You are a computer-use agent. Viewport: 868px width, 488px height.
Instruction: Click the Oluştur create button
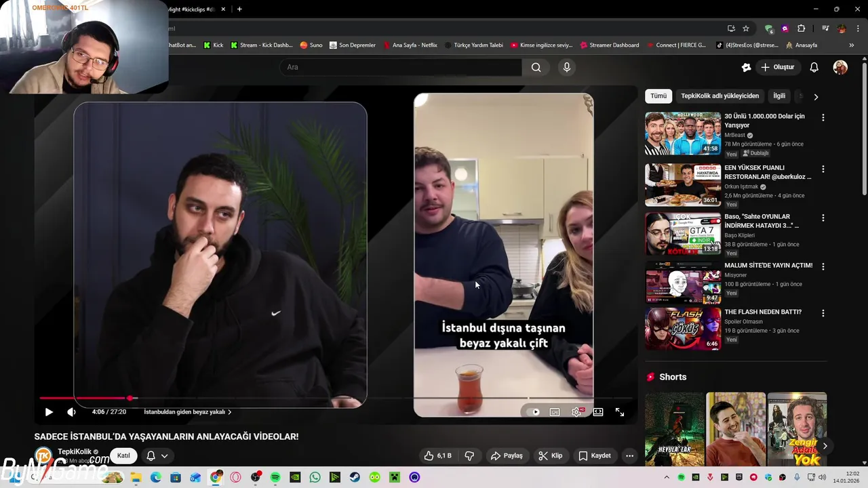777,67
